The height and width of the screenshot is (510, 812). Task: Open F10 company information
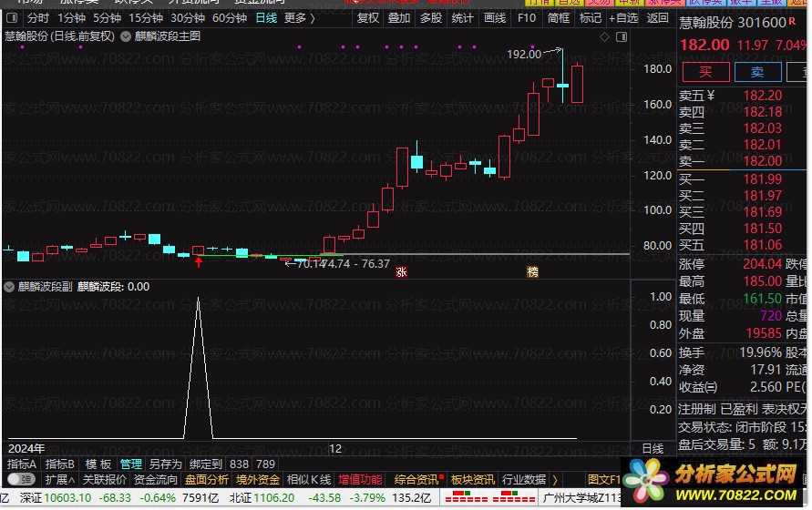tap(527, 18)
